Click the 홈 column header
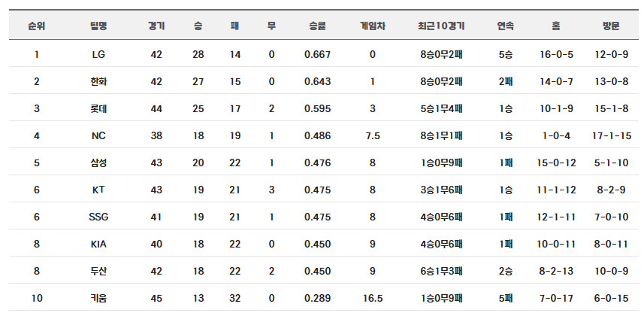 pyautogui.click(x=556, y=26)
